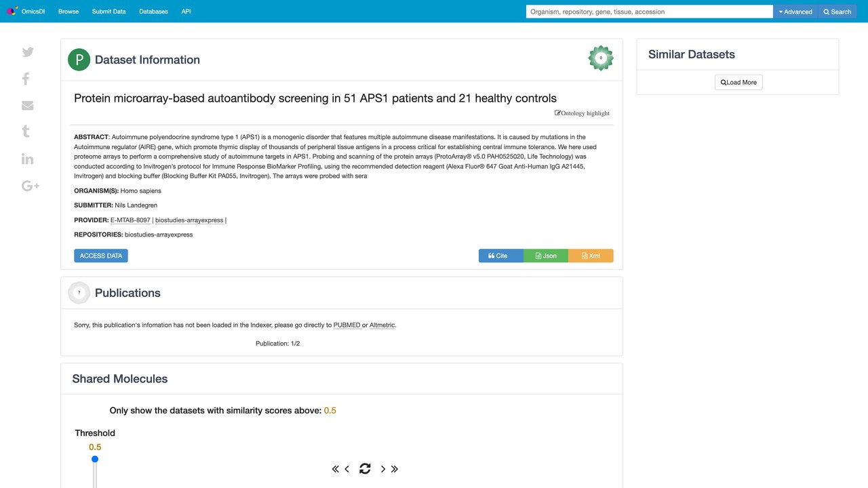Image resolution: width=868 pixels, height=488 pixels.
Task: Click the similarity threshold slider handle
Action: (95, 459)
